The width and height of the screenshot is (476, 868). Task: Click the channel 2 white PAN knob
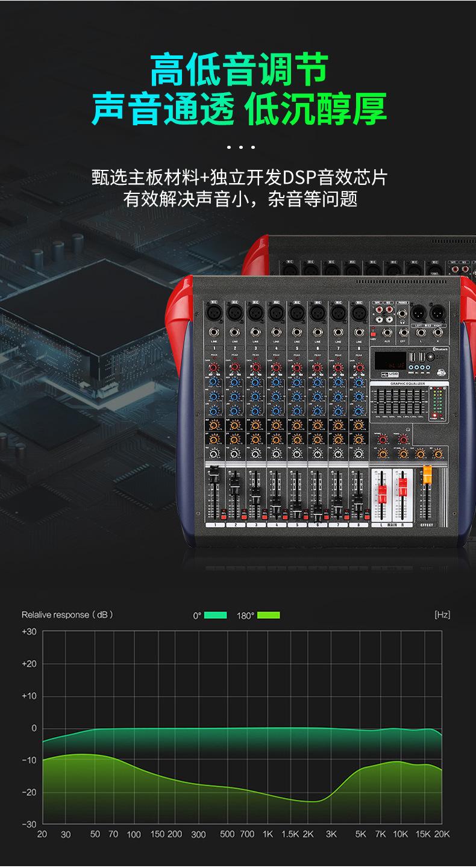(235, 453)
